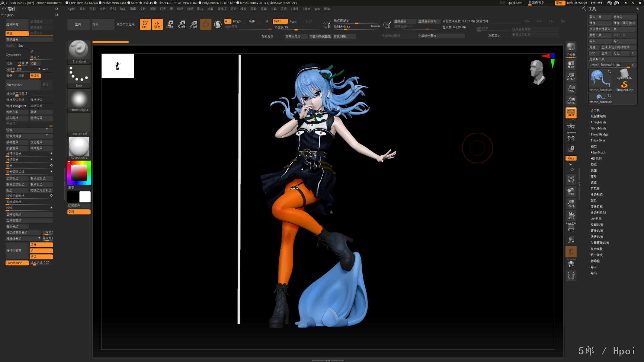Open the SkinShade4 material selector
This screenshot has height=362, width=644.
(x=79, y=148)
